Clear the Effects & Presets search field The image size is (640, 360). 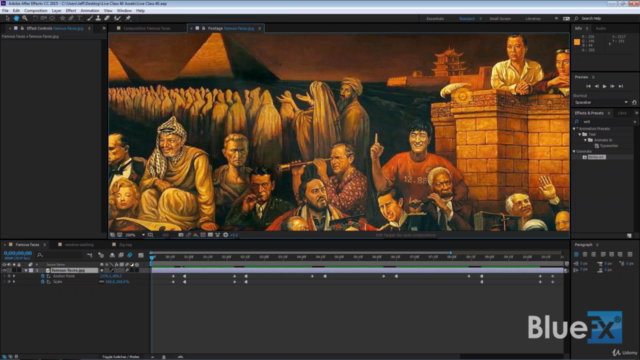click(635, 122)
